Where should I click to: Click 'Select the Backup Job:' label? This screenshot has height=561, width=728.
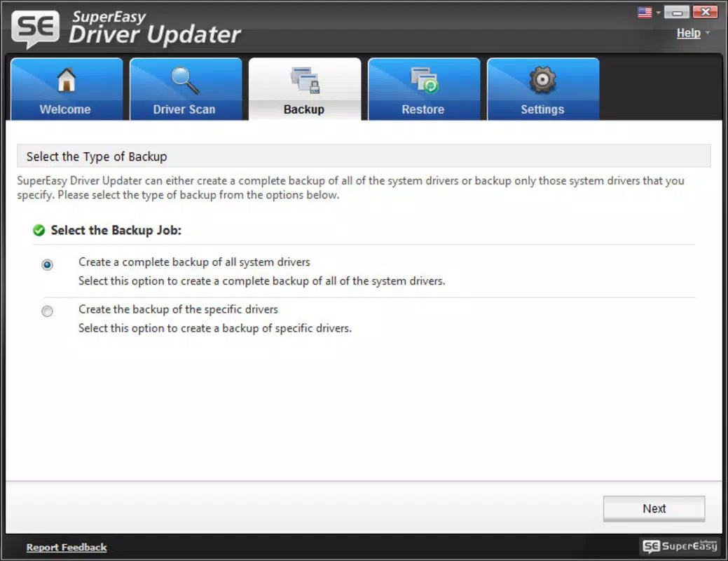(x=116, y=230)
